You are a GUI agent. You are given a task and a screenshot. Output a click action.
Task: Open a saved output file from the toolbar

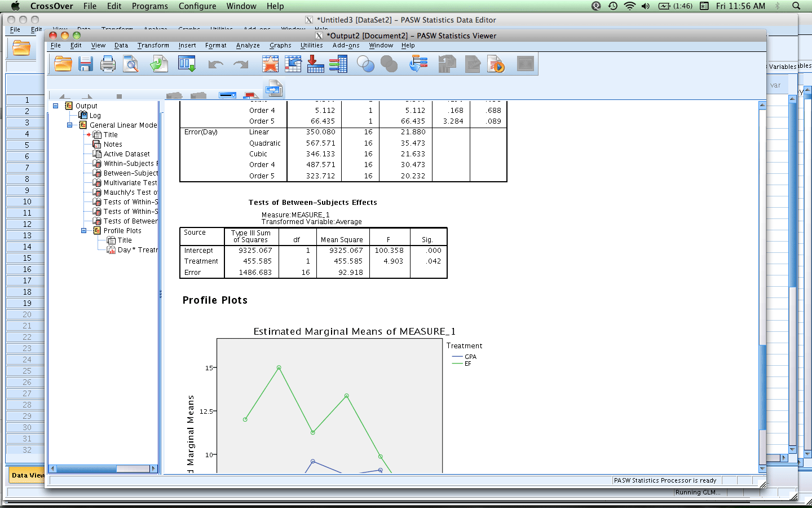pyautogui.click(x=63, y=64)
